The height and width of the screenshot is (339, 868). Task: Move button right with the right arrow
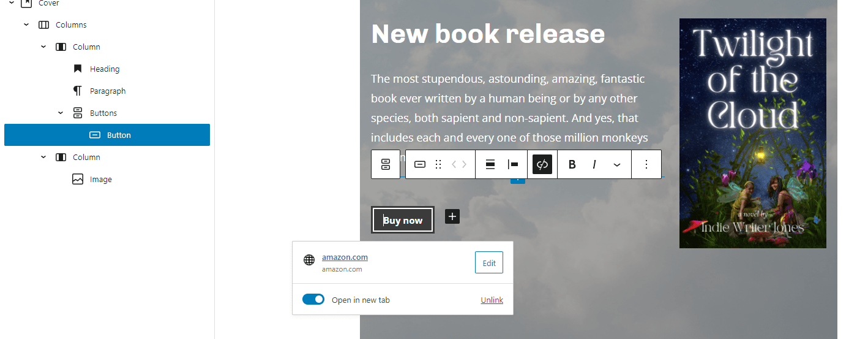[465, 164]
